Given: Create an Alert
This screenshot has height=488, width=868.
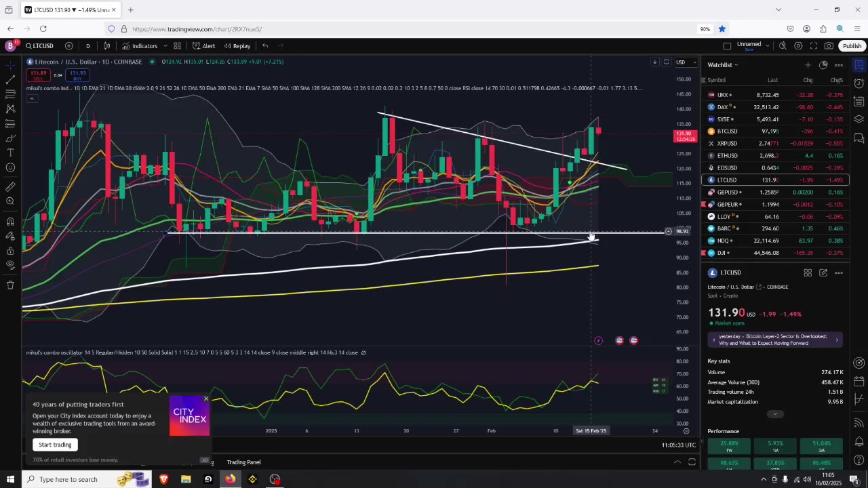Looking at the screenshot, I should coord(203,46).
